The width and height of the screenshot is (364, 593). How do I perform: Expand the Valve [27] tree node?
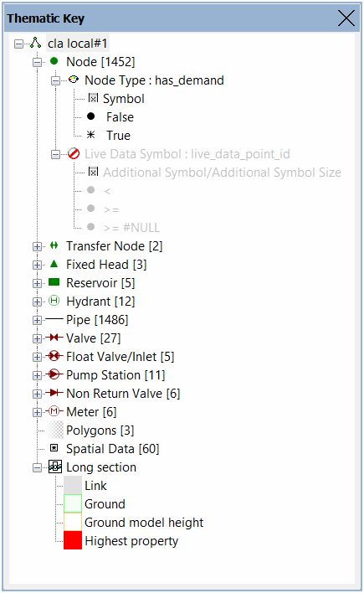click(x=37, y=338)
